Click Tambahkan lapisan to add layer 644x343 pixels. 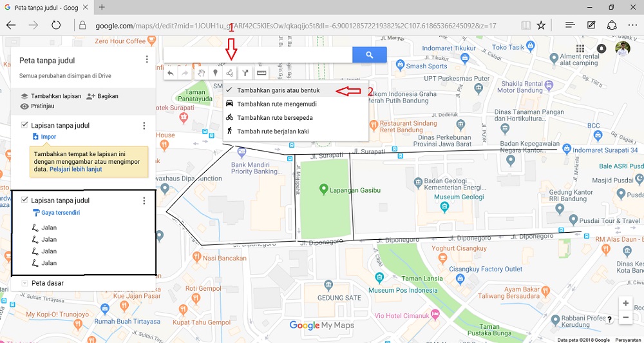coord(52,96)
